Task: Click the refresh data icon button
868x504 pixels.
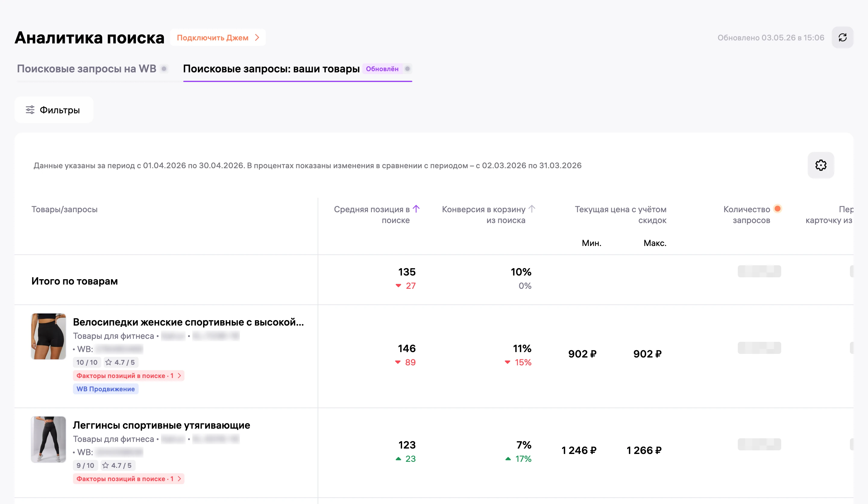Action: (x=842, y=38)
